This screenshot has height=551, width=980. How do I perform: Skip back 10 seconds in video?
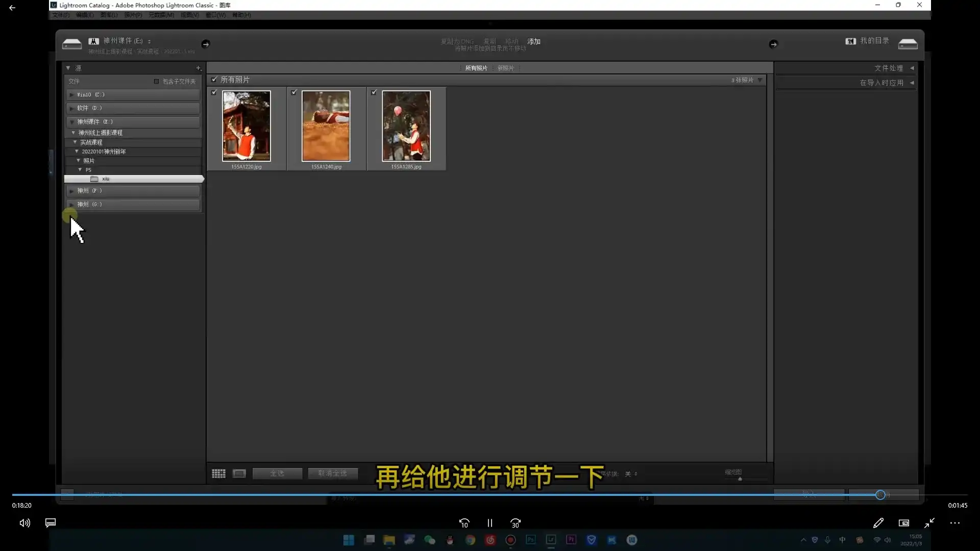point(464,523)
